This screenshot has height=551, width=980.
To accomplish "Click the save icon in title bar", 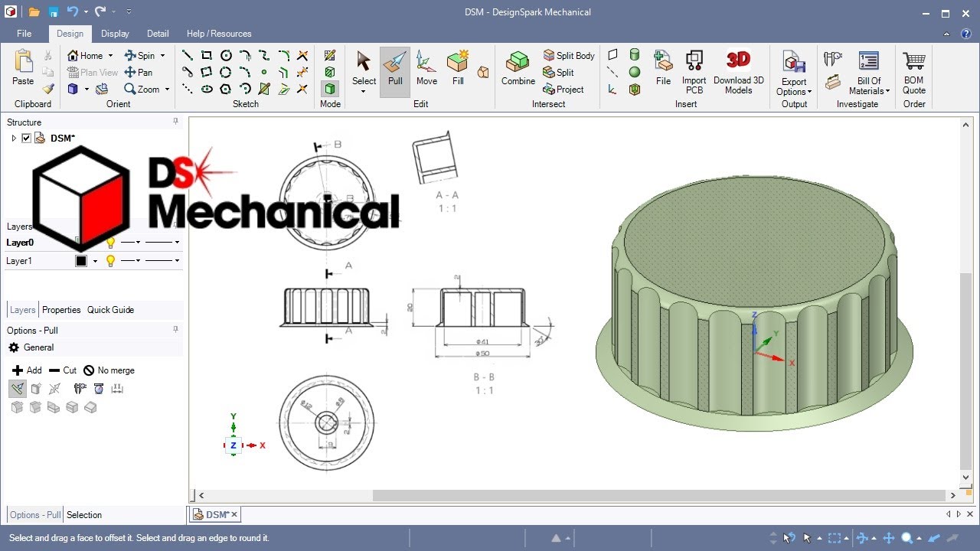I will click(54, 12).
